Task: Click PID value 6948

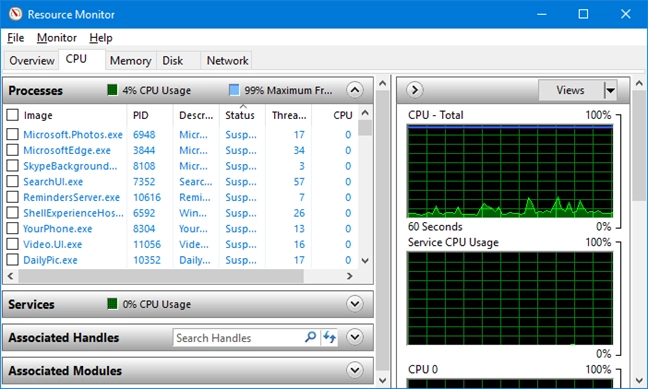Action: (144, 134)
